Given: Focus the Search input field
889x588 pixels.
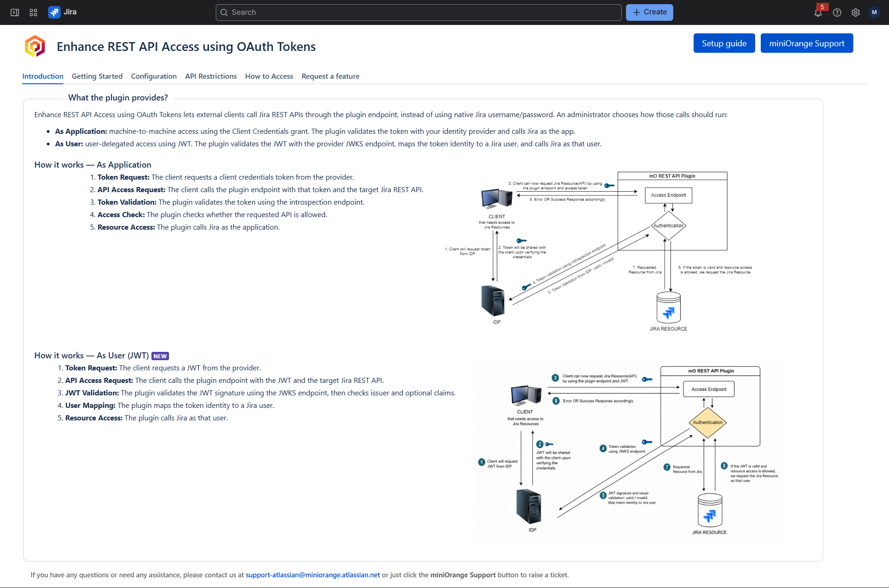Looking at the screenshot, I should pyautogui.click(x=419, y=13).
